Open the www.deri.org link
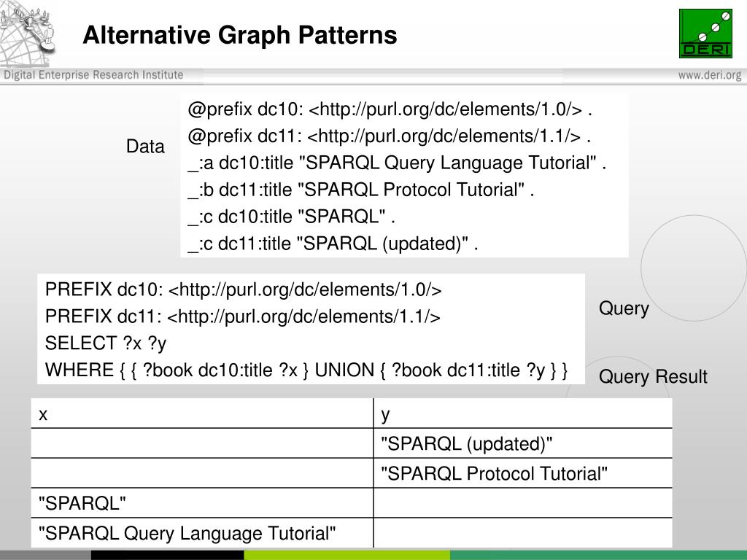 coord(710,75)
